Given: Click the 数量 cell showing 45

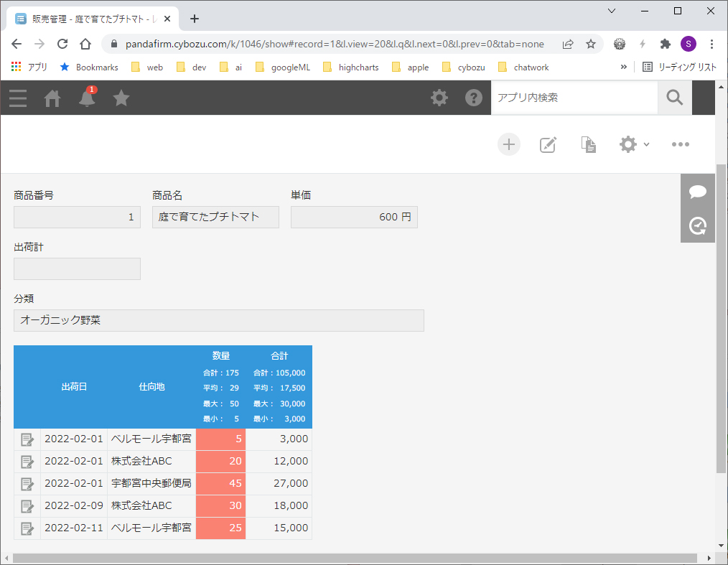Looking at the screenshot, I should click(221, 484).
